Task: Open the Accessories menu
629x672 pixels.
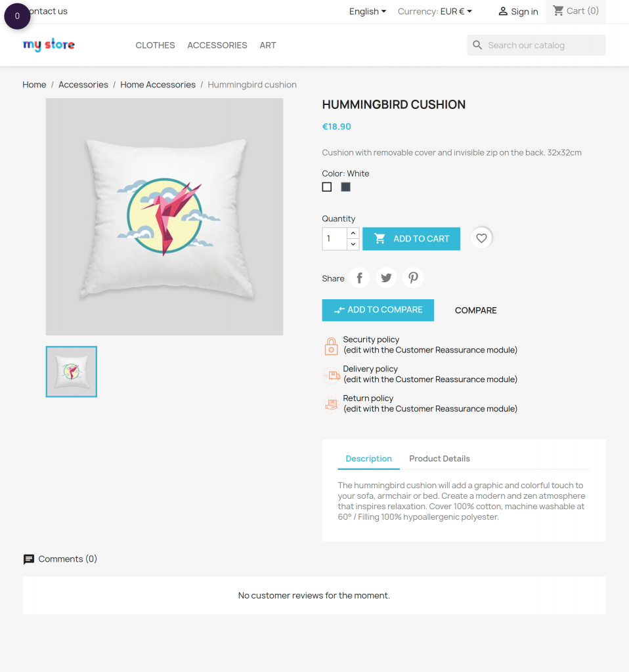Action: pyautogui.click(x=217, y=45)
